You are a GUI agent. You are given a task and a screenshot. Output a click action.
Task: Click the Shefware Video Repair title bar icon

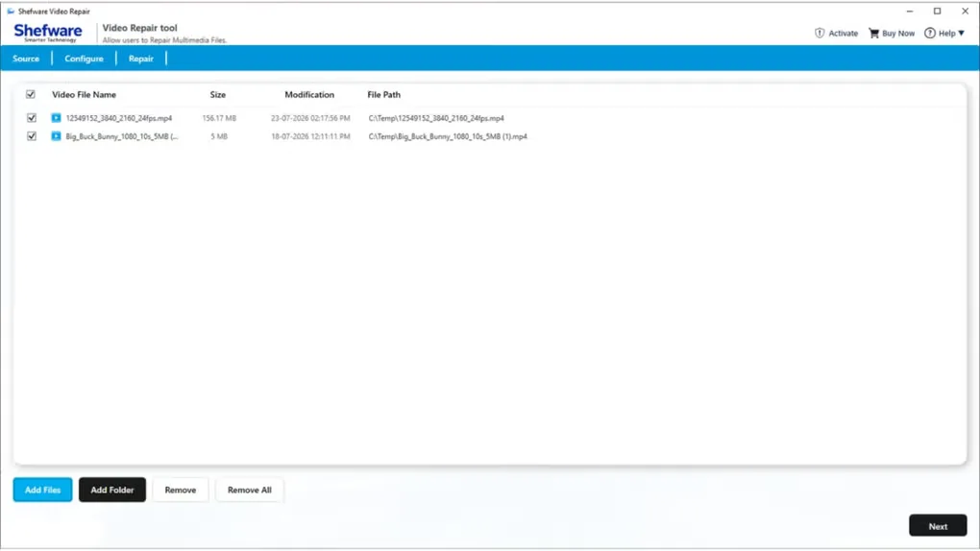(x=11, y=12)
